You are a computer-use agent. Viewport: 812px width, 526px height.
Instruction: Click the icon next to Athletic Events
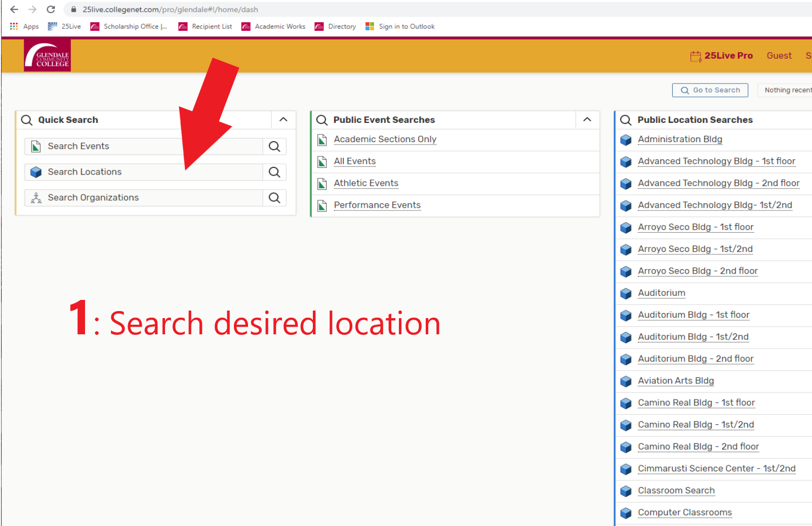click(322, 184)
